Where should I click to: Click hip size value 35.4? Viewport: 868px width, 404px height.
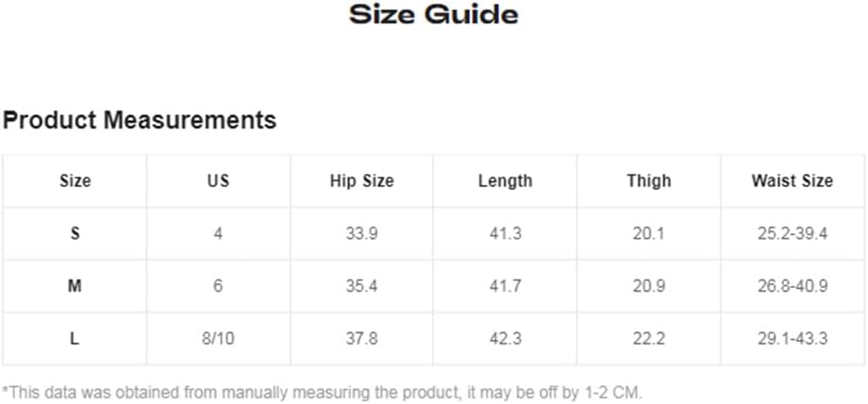[x=361, y=286]
